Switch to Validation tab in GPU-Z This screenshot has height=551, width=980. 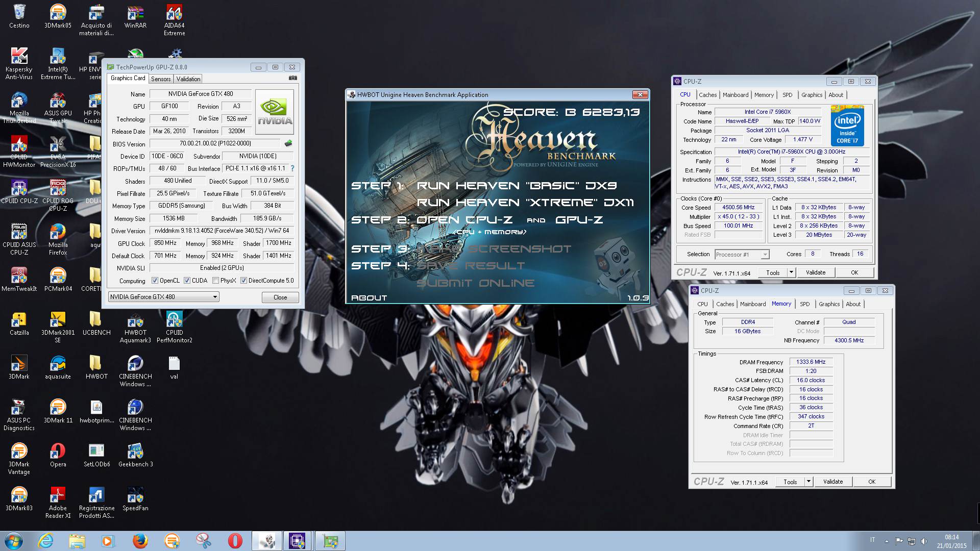point(188,79)
